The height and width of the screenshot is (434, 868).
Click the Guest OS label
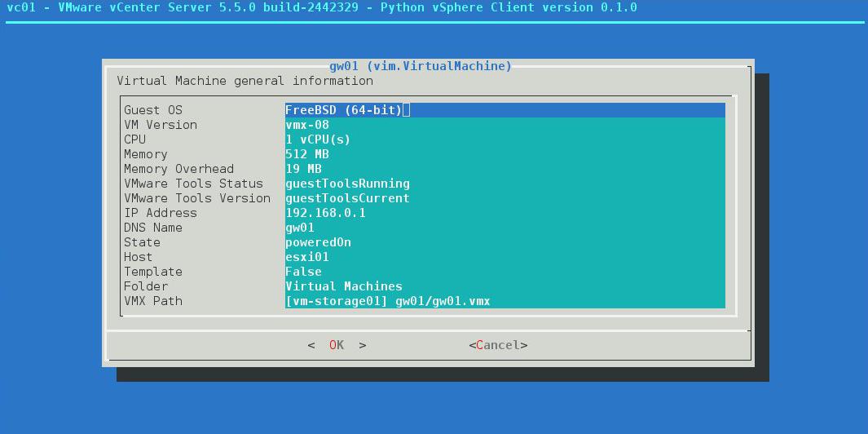[x=152, y=110]
